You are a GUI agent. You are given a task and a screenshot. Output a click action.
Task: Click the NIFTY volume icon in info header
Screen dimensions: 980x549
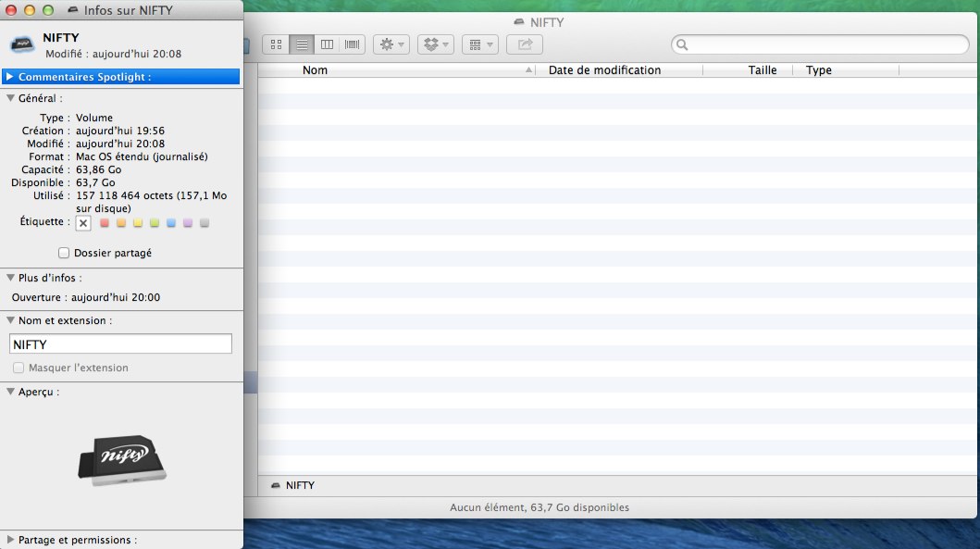(22, 45)
